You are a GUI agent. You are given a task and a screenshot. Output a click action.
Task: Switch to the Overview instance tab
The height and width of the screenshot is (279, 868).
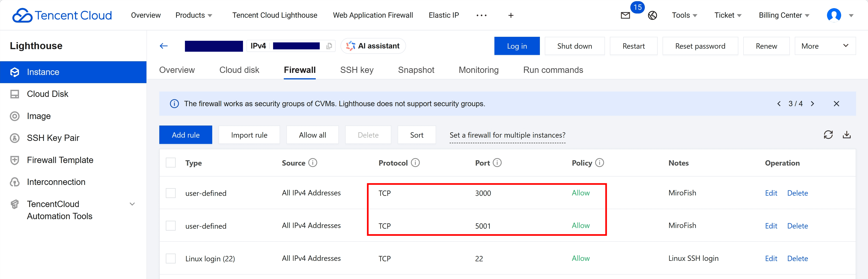tap(177, 70)
